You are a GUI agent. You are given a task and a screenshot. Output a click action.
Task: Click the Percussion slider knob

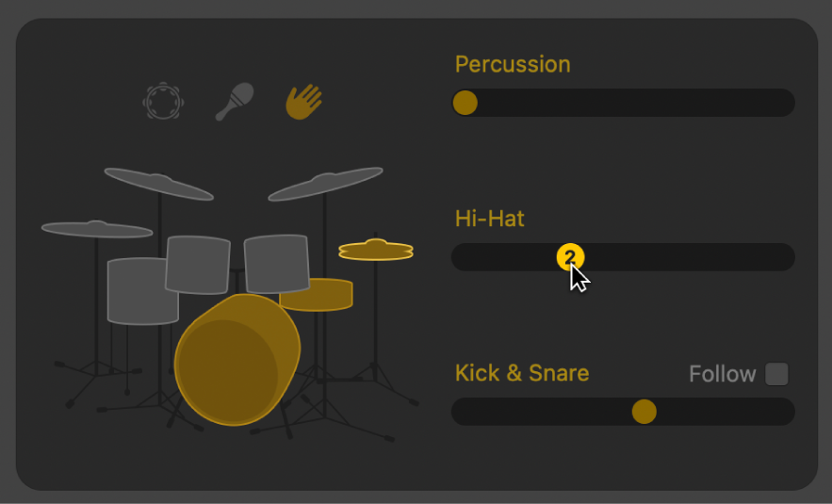465,103
